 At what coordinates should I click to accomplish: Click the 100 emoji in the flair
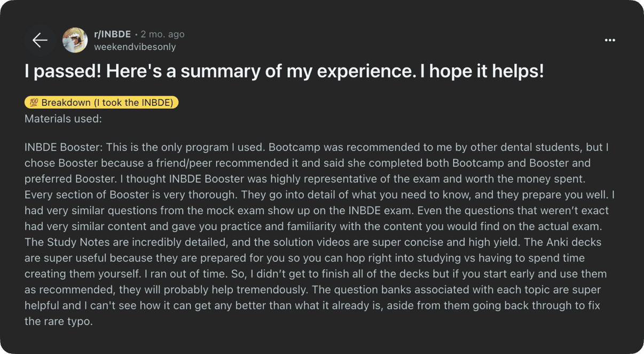34,103
